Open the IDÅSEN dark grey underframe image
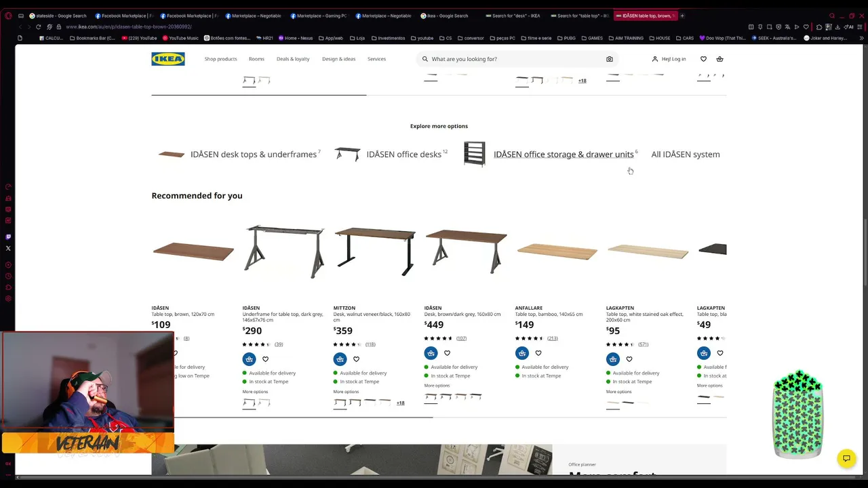The width and height of the screenshot is (868, 488). tap(284, 251)
